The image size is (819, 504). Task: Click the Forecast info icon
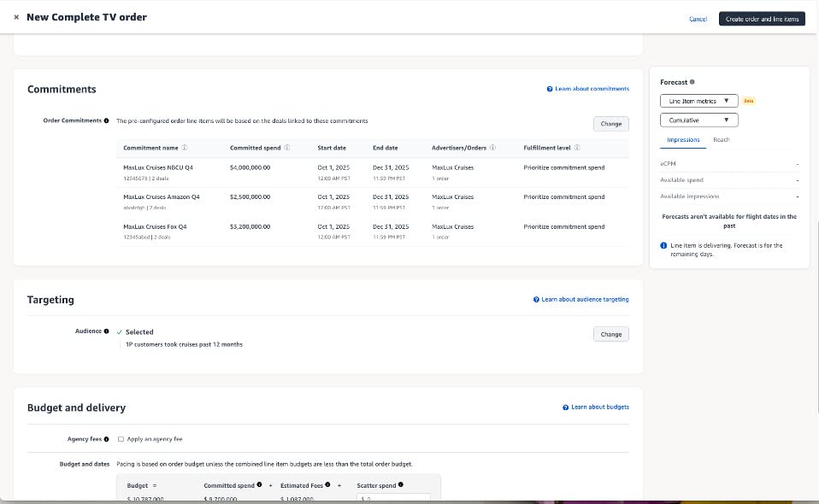click(692, 82)
